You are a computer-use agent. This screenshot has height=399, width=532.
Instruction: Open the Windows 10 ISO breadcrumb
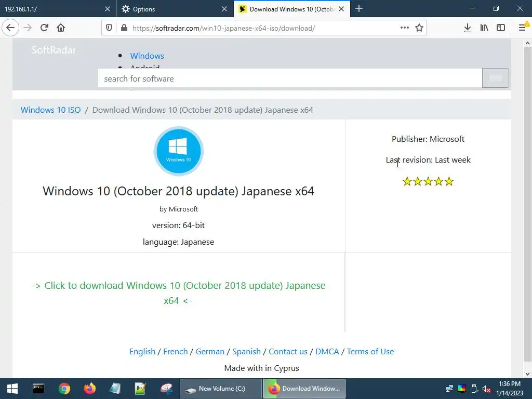[50, 110]
